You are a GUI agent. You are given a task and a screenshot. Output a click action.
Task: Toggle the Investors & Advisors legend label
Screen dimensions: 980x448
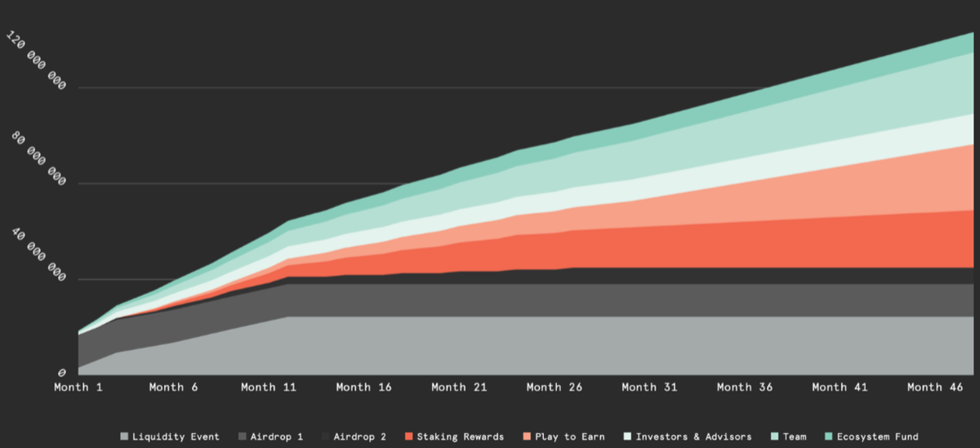(x=693, y=437)
